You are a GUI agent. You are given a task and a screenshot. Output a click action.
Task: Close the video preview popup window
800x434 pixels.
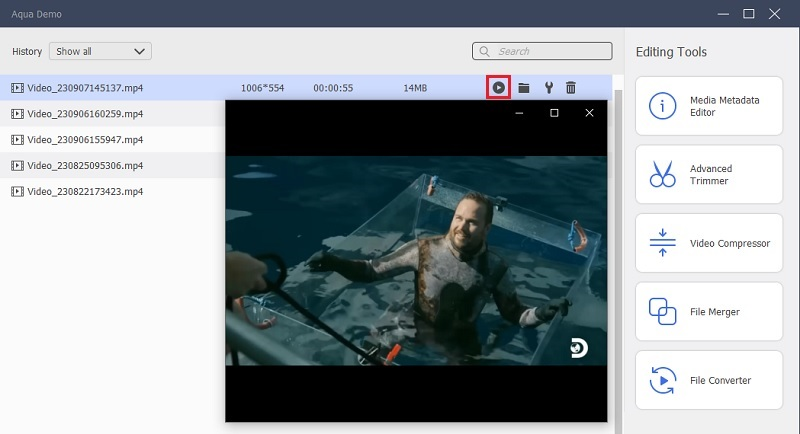click(589, 113)
